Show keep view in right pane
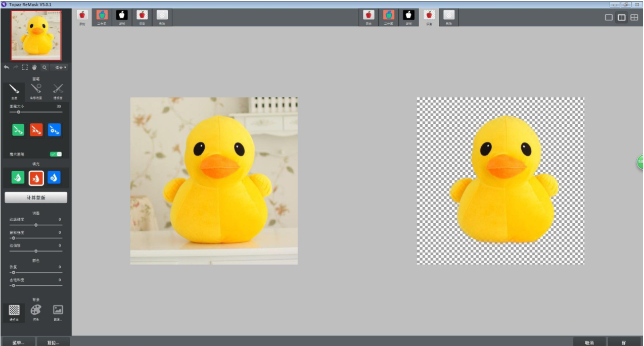This screenshot has height=346, width=644. 429,17
